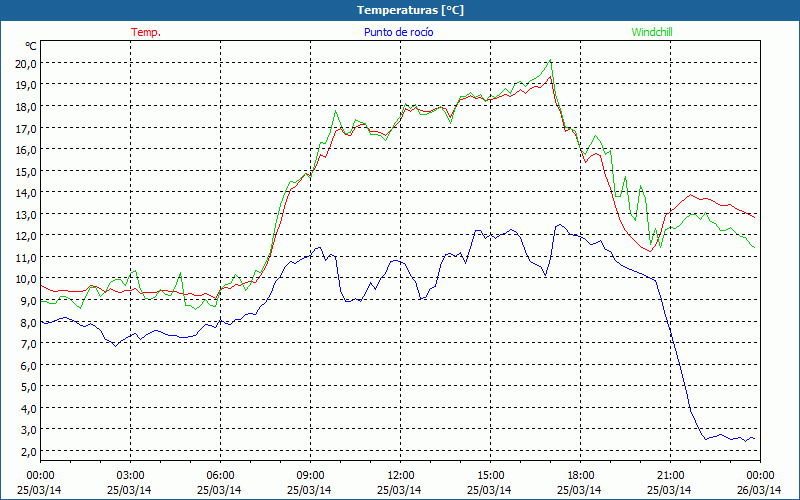Select the blue Punto de rocío legend label
800x500 pixels.
(x=398, y=32)
